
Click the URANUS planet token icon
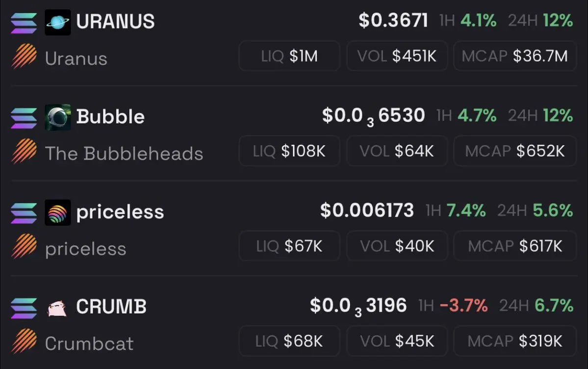click(58, 23)
